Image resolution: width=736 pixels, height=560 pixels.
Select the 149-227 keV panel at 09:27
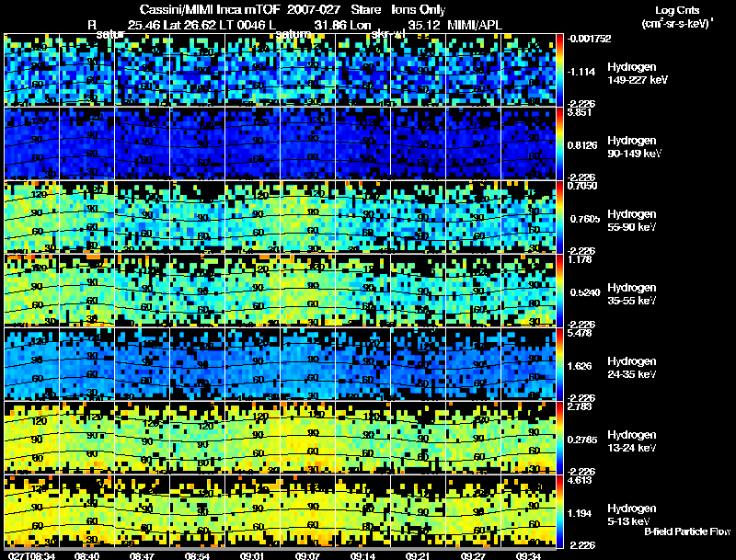click(x=473, y=70)
